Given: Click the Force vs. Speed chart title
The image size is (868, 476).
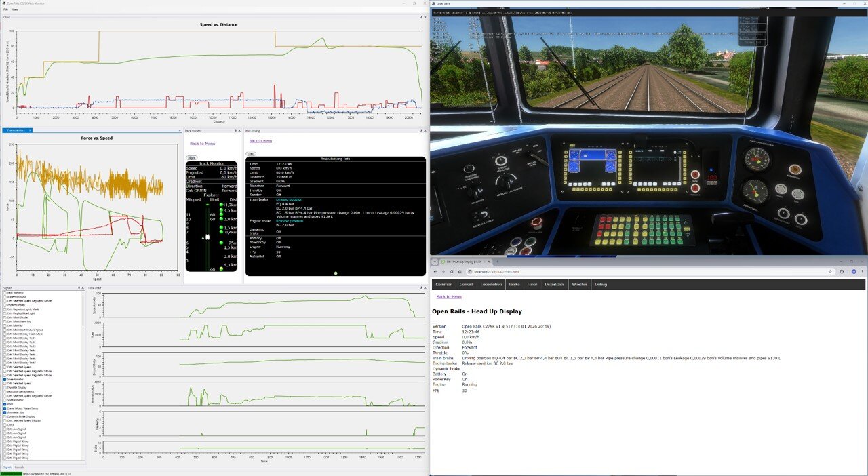Looking at the screenshot, I should (96, 138).
